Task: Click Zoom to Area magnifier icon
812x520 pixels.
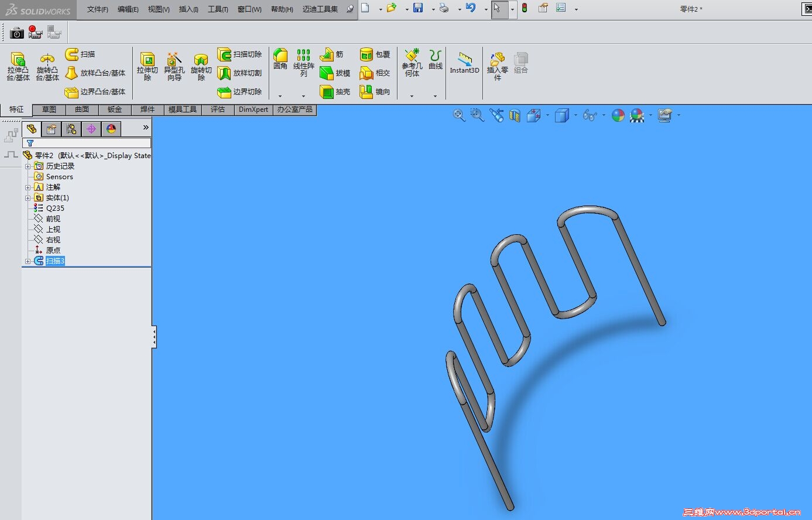Action: point(478,115)
